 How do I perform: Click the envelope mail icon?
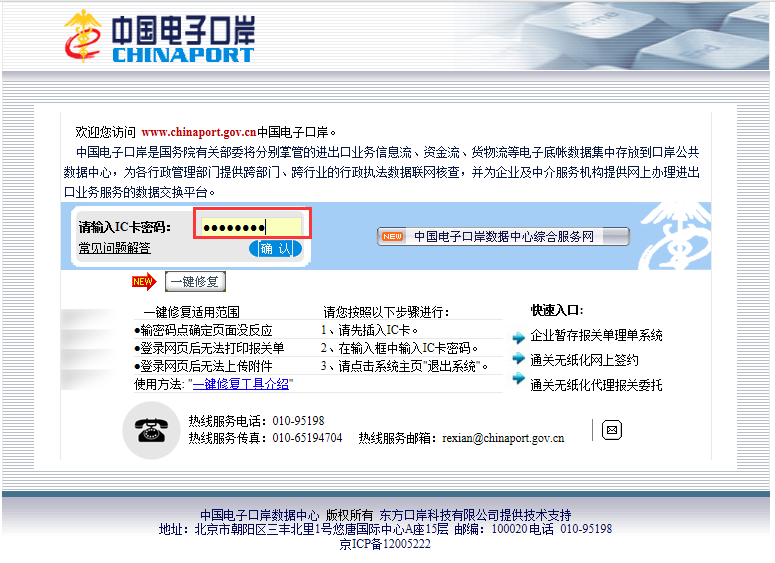point(612,430)
